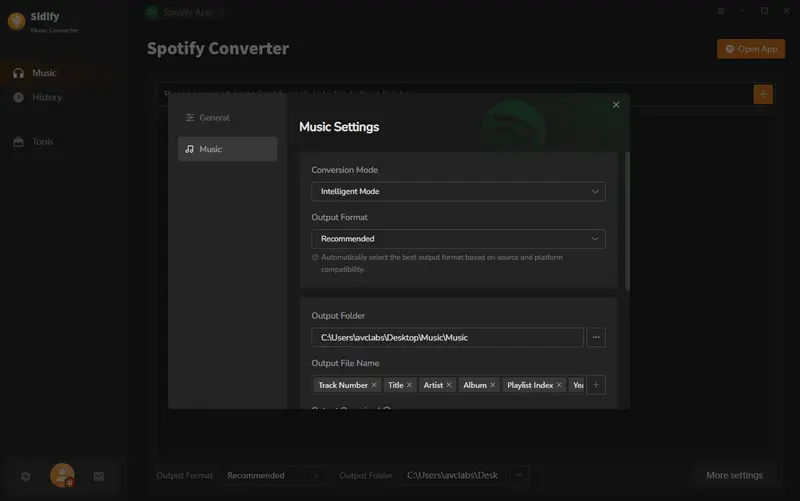800x501 pixels.
Task: Expand the Output Format dropdown in Music Settings
Action: (x=458, y=239)
